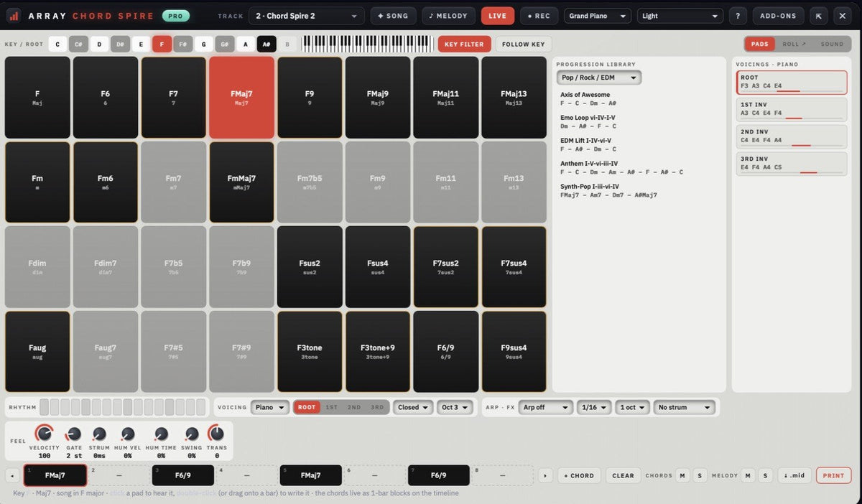Select the 2ND INV voicing card
The width and height of the screenshot is (862, 504).
click(792, 136)
